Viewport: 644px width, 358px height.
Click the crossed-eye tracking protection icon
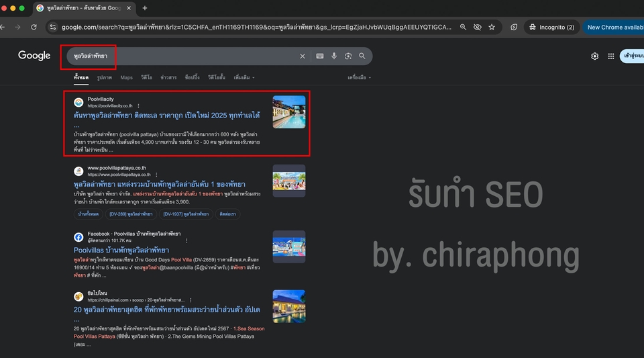pos(477,27)
